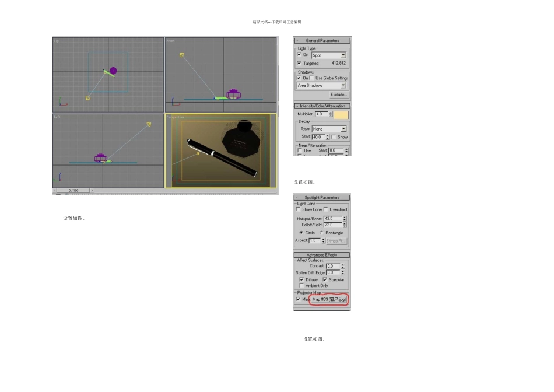This screenshot has width=554, height=392.
Task: Activate the Front viewport label
Action: coord(170,41)
